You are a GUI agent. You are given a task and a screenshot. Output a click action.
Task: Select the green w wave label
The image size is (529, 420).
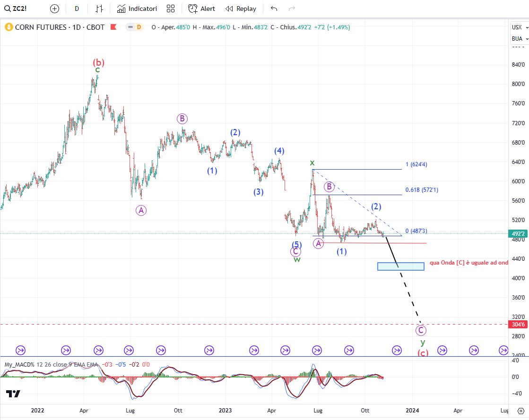click(297, 259)
